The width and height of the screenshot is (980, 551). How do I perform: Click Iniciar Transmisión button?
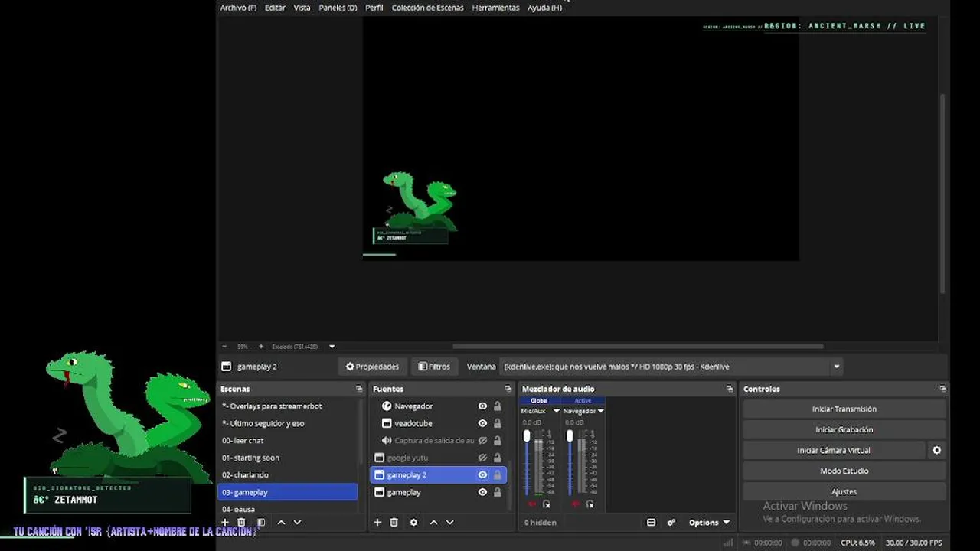click(844, 409)
